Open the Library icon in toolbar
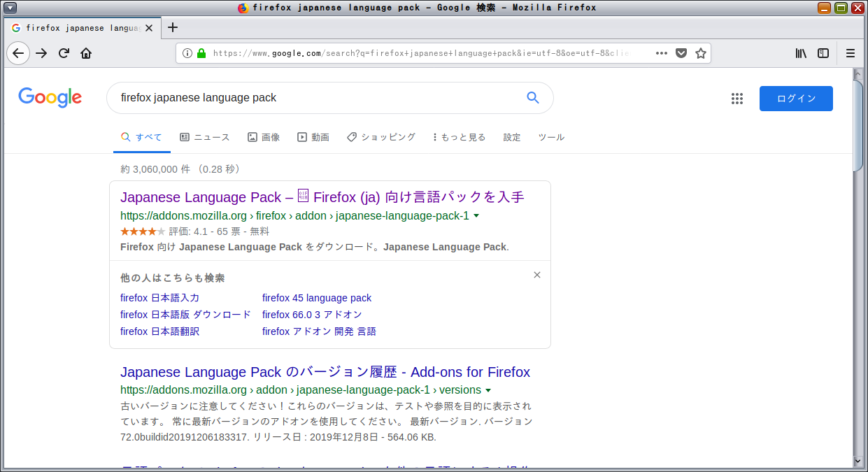The width and height of the screenshot is (868, 472). click(x=802, y=53)
